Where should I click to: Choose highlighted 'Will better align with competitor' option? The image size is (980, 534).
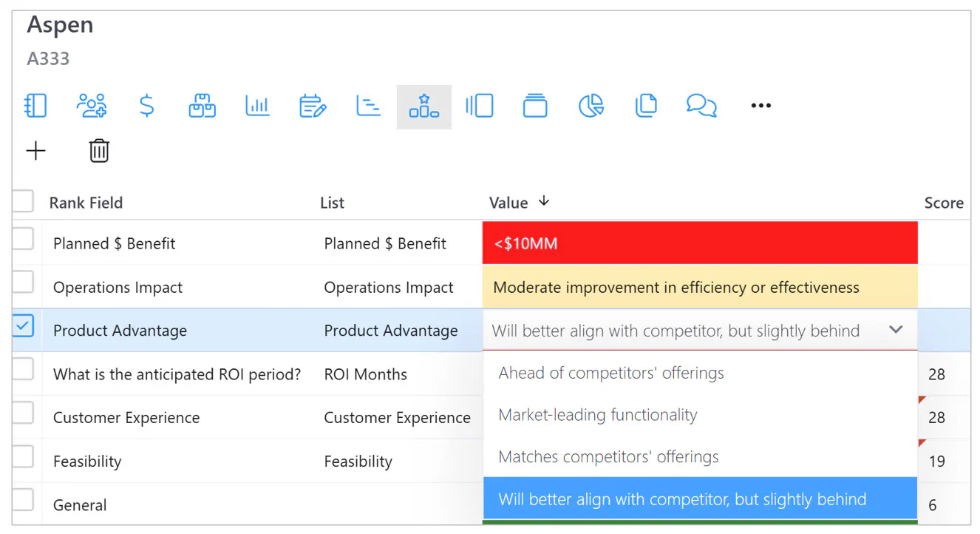click(700, 498)
